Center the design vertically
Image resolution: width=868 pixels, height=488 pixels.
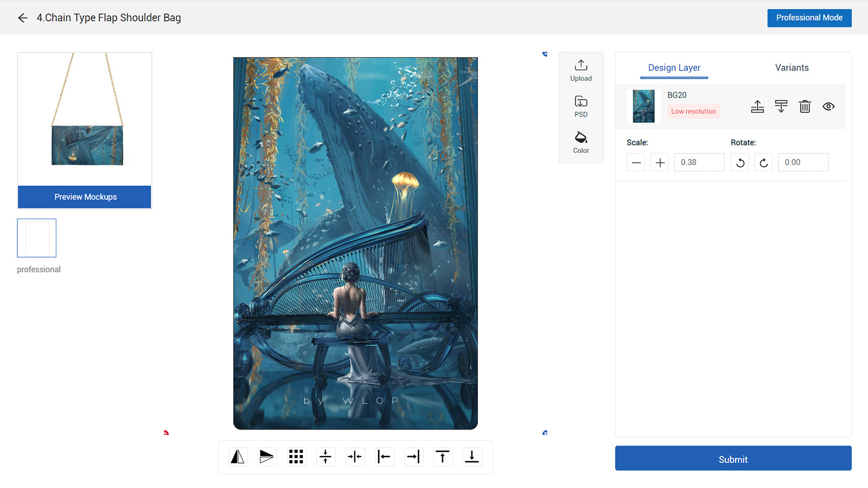(x=325, y=457)
